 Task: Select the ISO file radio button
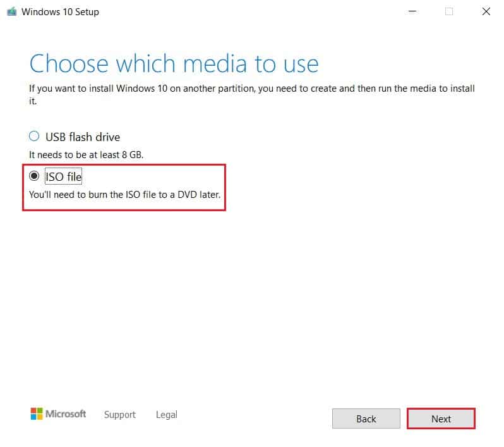click(34, 176)
